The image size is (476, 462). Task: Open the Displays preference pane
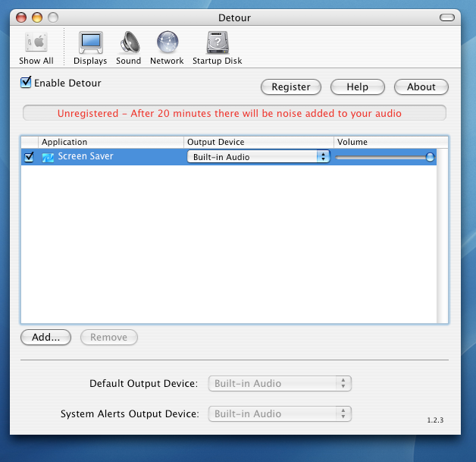point(90,48)
